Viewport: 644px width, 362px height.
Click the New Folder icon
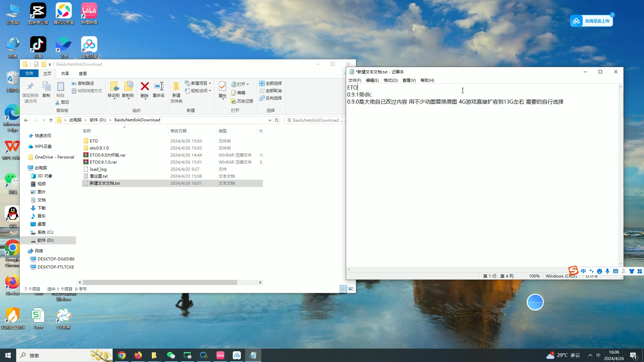tap(176, 87)
